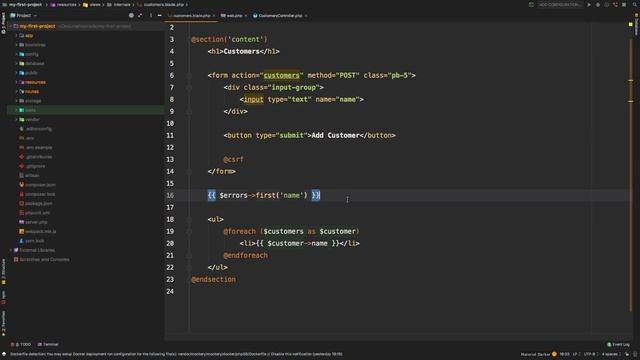This screenshot has height=360, width=640.
Task: Click the .gitattributes file icon
Action: pyautogui.click(x=22, y=157)
